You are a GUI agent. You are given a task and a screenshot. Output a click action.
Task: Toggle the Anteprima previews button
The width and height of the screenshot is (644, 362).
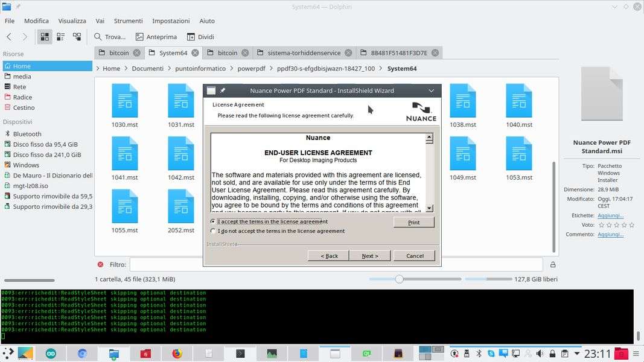tap(156, 37)
